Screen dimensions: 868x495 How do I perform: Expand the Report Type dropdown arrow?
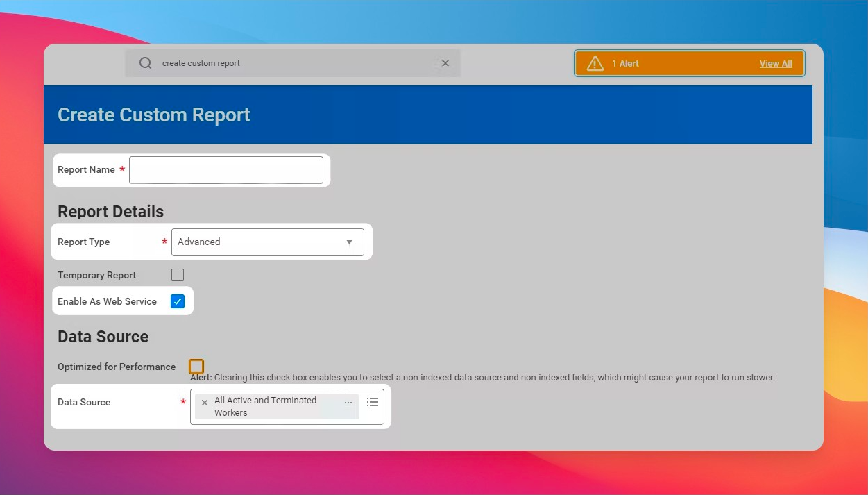(x=349, y=242)
